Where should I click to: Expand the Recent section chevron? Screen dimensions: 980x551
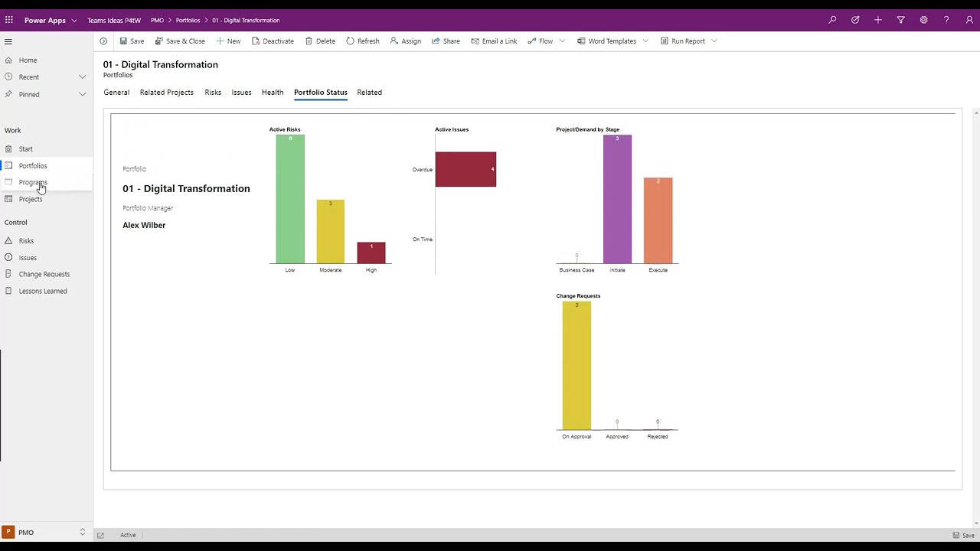tap(82, 77)
